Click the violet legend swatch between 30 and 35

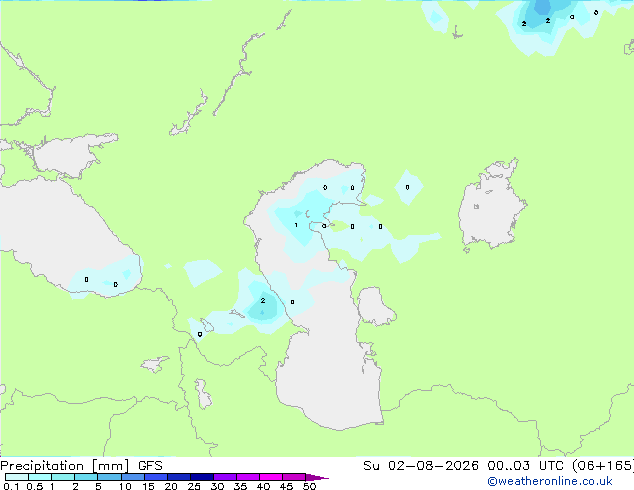pos(225,477)
